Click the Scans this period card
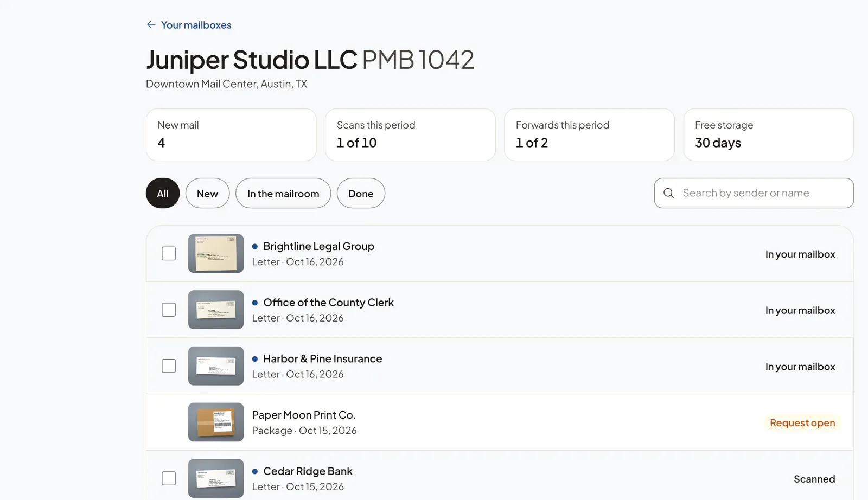The image size is (868, 500). click(410, 134)
